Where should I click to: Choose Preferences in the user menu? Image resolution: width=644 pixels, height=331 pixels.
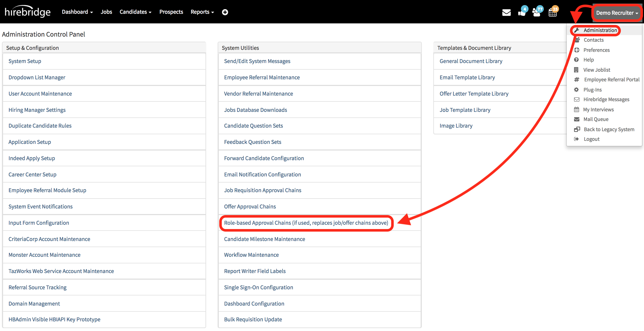(x=596, y=50)
